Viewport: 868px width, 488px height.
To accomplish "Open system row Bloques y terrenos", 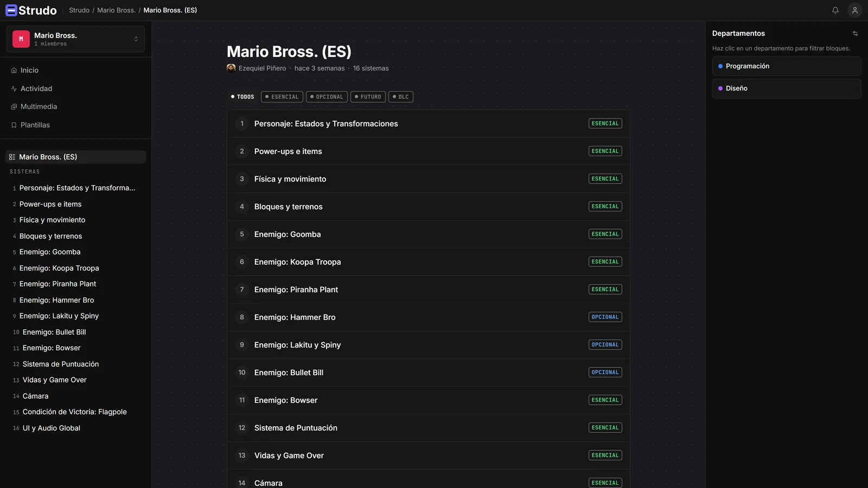I will [428, 207].
